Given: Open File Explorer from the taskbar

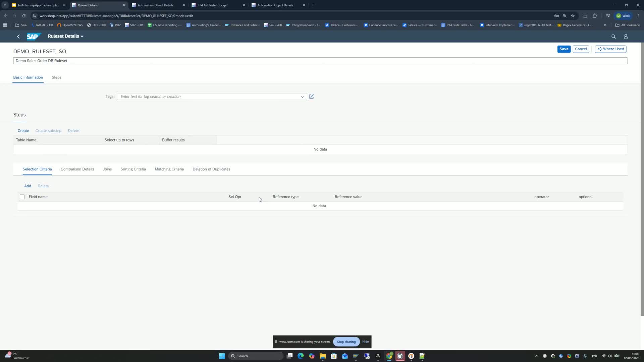Looking at the screenshot, I should pyautogui.click(x=323, y=356).
